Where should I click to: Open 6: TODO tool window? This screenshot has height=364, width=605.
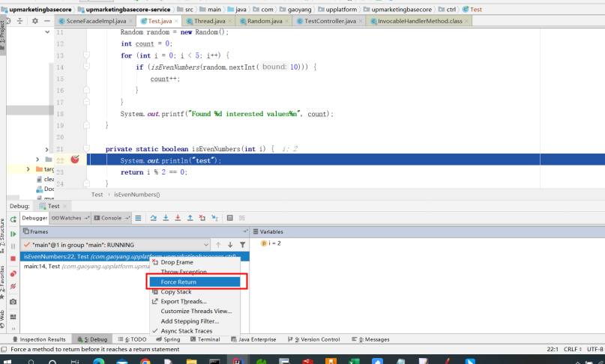coord(133,339)
